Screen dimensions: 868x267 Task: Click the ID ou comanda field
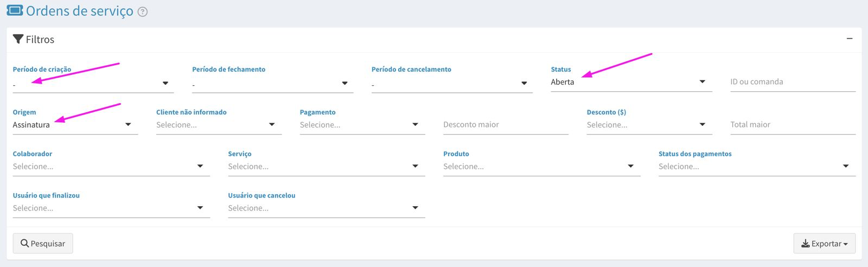[793, 82]
